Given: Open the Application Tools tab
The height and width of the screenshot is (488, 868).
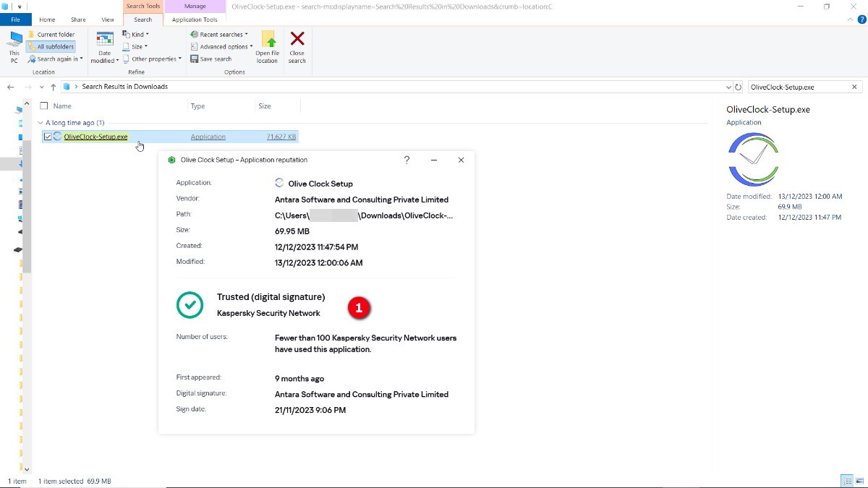Looking at the screenshot, I should (195, 20).
